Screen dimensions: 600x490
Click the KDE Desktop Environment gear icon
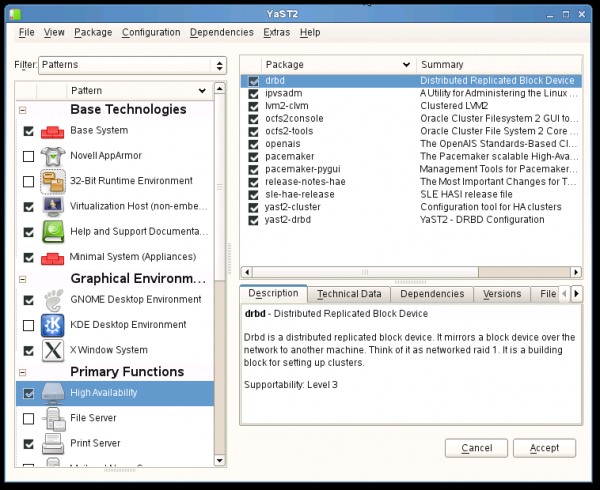[x=52, y=326]
